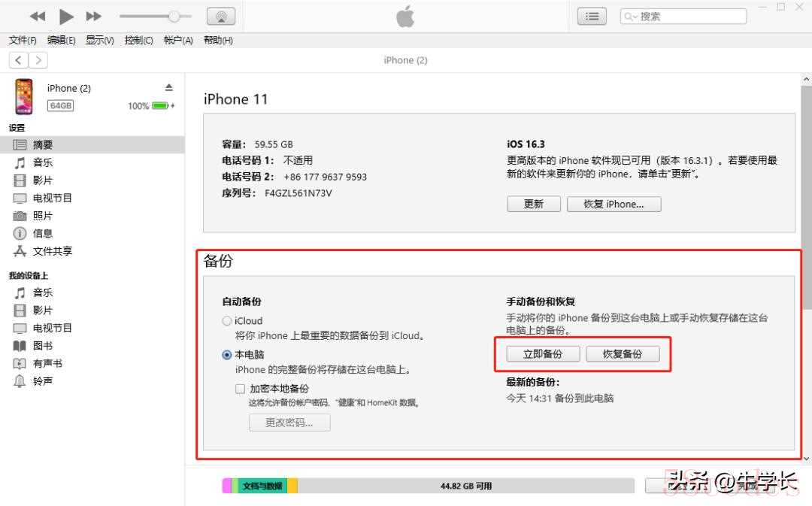Viewport: 812px width, 506px height.
Task: Click the 44.82 GB 可用 storage segment
Action: click(x=466, y=486)
